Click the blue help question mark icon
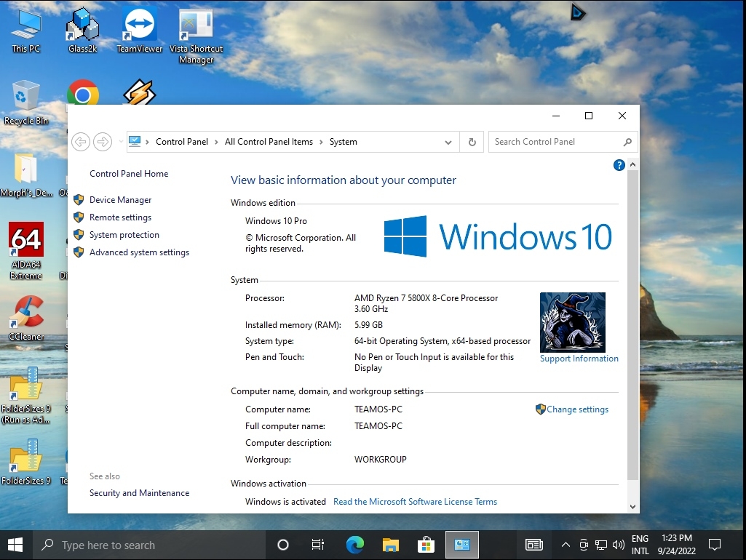This screenshot has width=746, height=560. (619, 165)
